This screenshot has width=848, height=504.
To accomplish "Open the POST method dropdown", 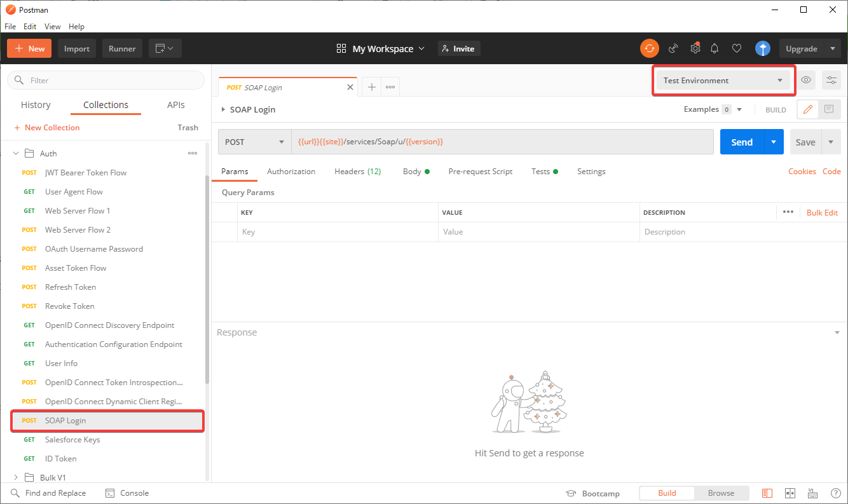I will (254, 142).
